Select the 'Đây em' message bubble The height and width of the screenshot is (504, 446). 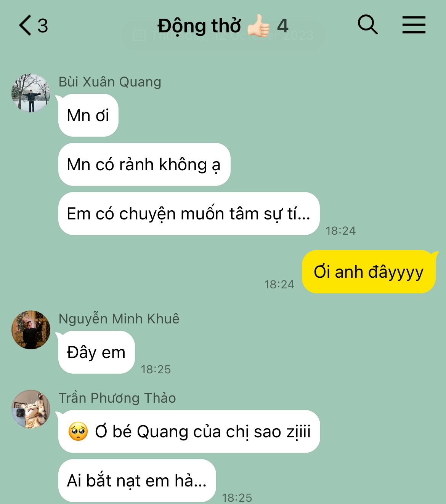[x=96, y=352]
